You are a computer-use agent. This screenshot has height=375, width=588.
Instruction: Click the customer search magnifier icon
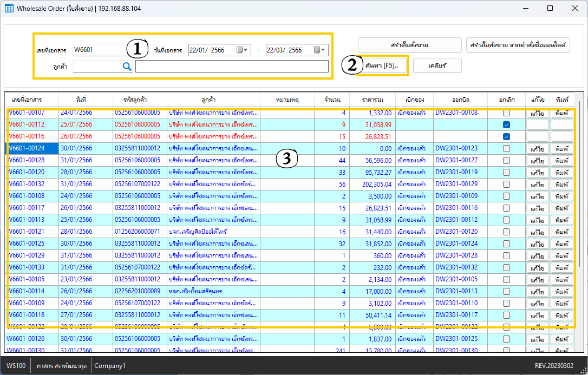tap(127, 66)
